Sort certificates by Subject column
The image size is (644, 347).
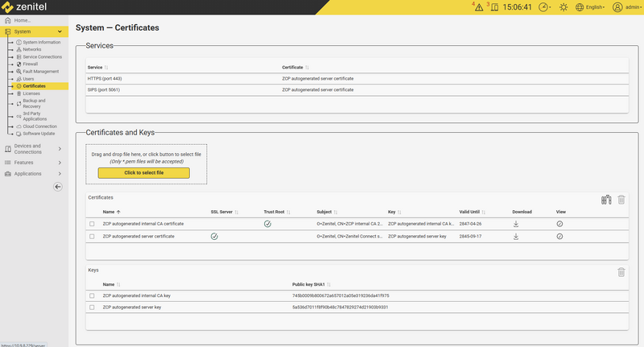click(327, 213)
